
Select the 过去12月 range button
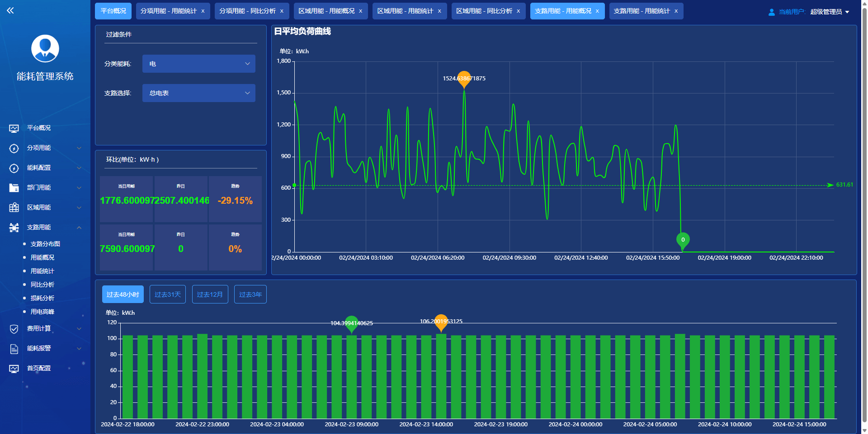[210, 294]
